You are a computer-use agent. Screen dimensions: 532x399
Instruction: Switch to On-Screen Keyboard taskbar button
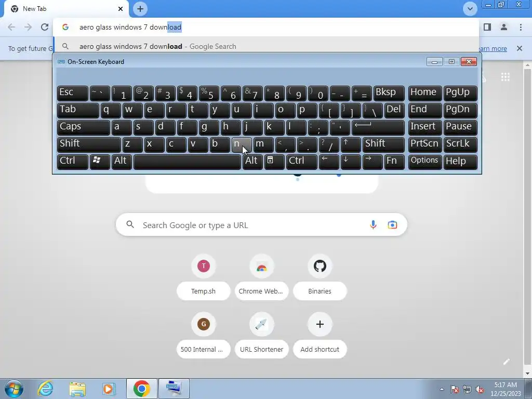point(174,389)
